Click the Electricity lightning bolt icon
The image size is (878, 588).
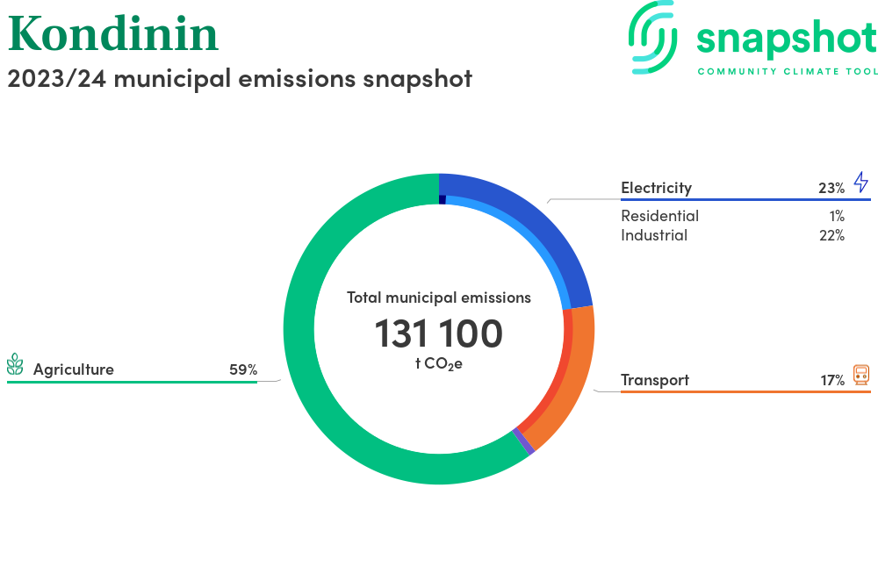tap(861, 182)
